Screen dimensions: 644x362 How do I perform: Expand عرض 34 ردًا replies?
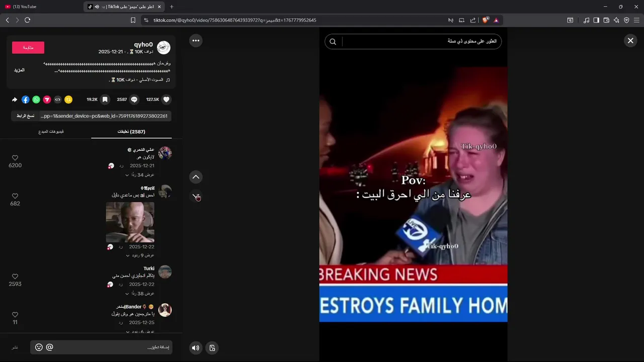coord(140,175)
